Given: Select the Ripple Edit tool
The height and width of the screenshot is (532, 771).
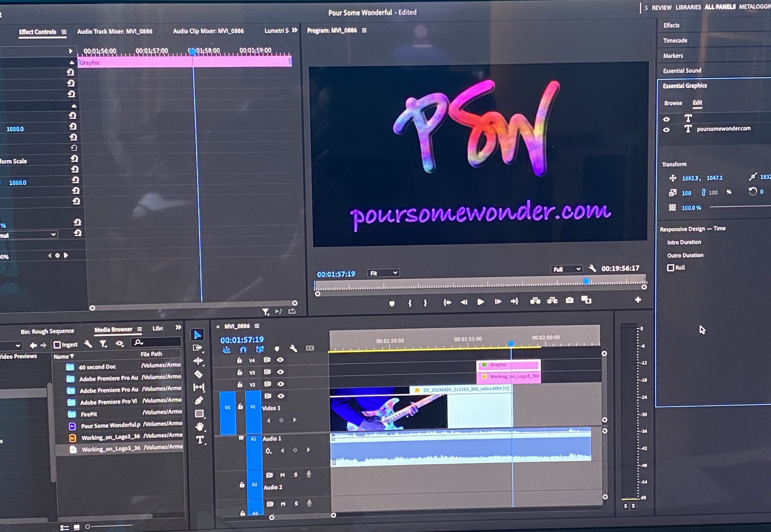Looking at the screenshot, I should [198, 361].
